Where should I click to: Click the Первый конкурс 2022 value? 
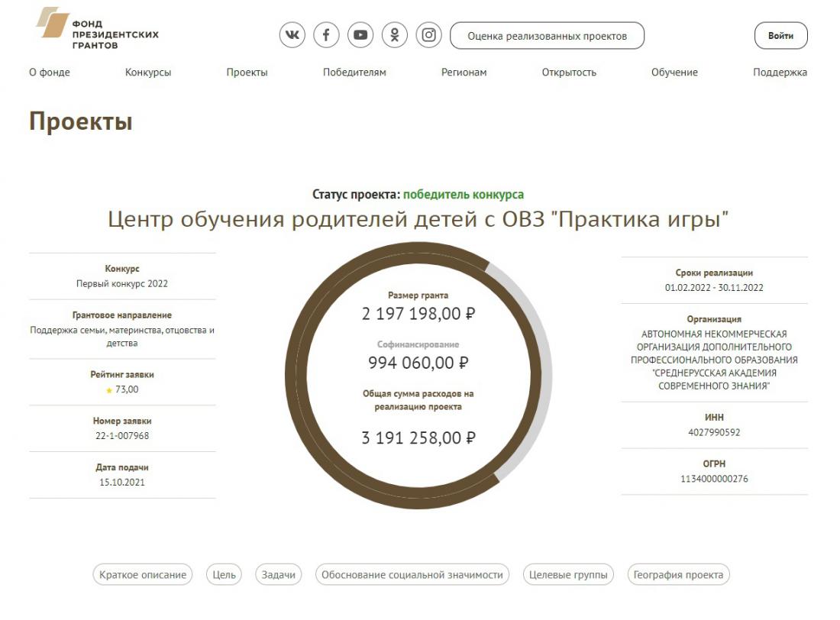coord(122,283)
